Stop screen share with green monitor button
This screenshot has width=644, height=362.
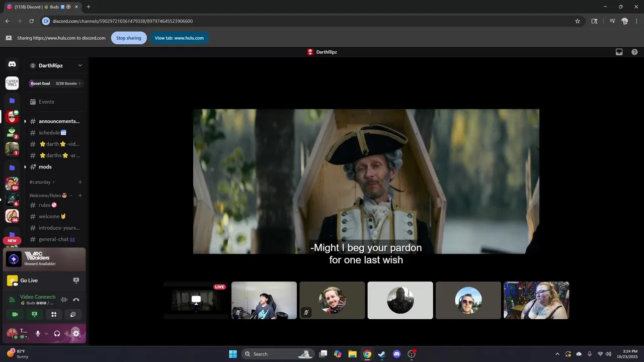tap(34, 314)
